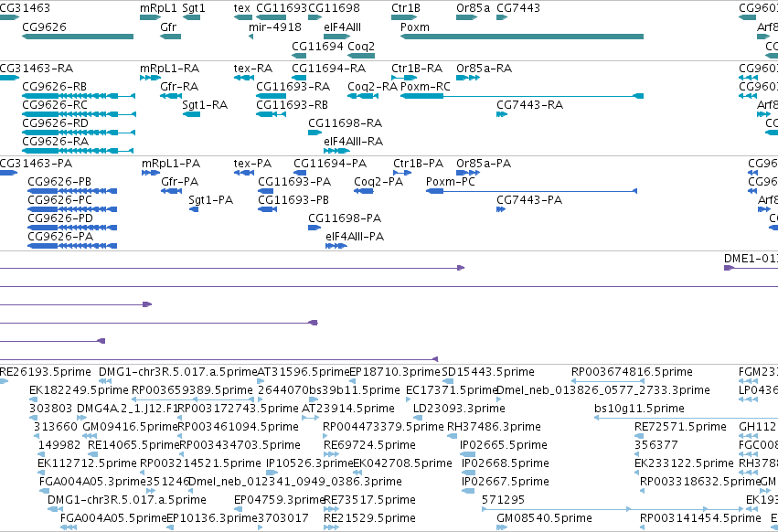778x532 pixels.
Task: Select the Gfr-PA label
Action: click(179, 182)
